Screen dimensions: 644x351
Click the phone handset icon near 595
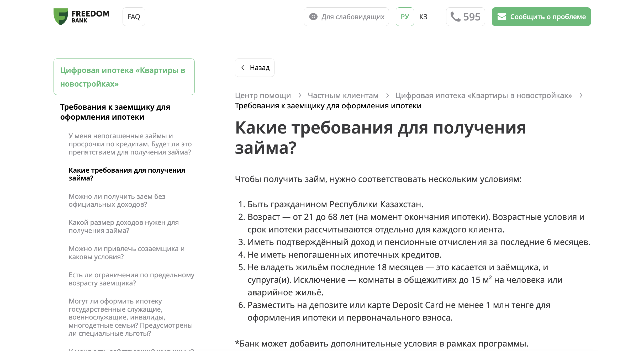[455, 17]
